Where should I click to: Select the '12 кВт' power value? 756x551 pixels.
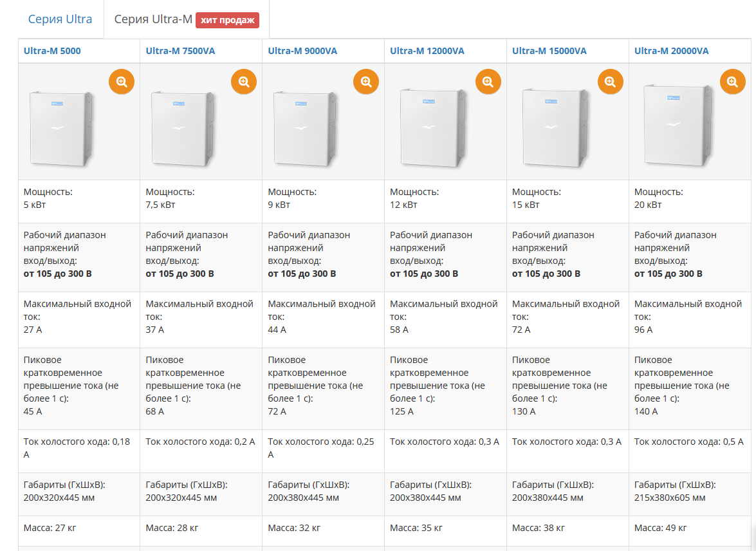pyautogui.click(x=403, y=205)
